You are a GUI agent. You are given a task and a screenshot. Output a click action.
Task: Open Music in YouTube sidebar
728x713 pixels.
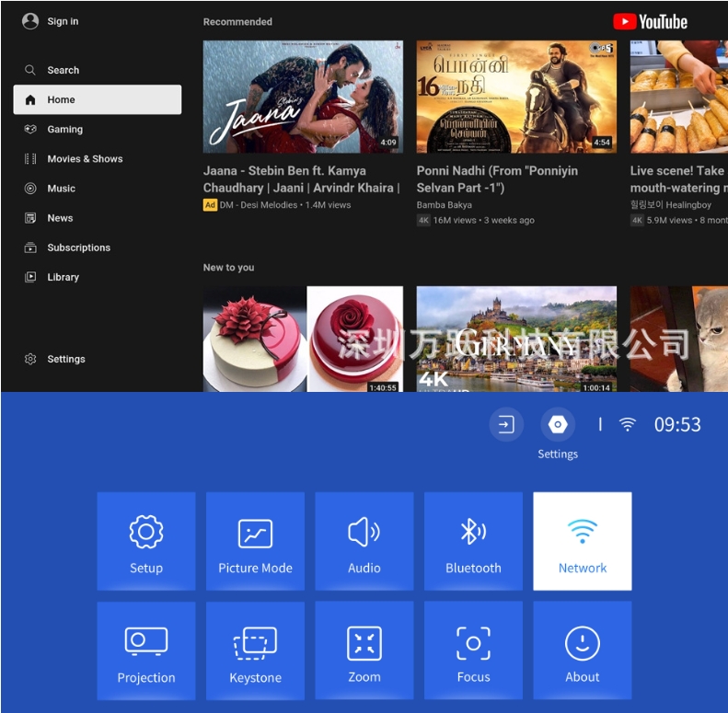98,189
